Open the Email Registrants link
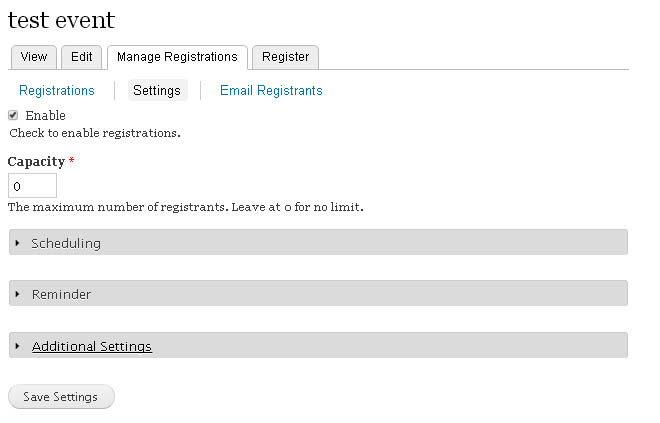This screenshot has height=423, width=660. click(271, 90)
